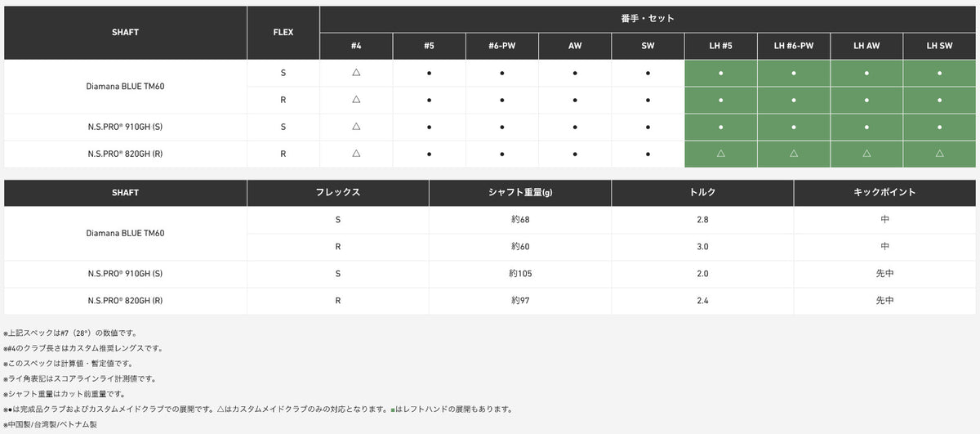Screen dimensions: 980x434
Task: Click the LH SW column header
Action: pos(940,47)
